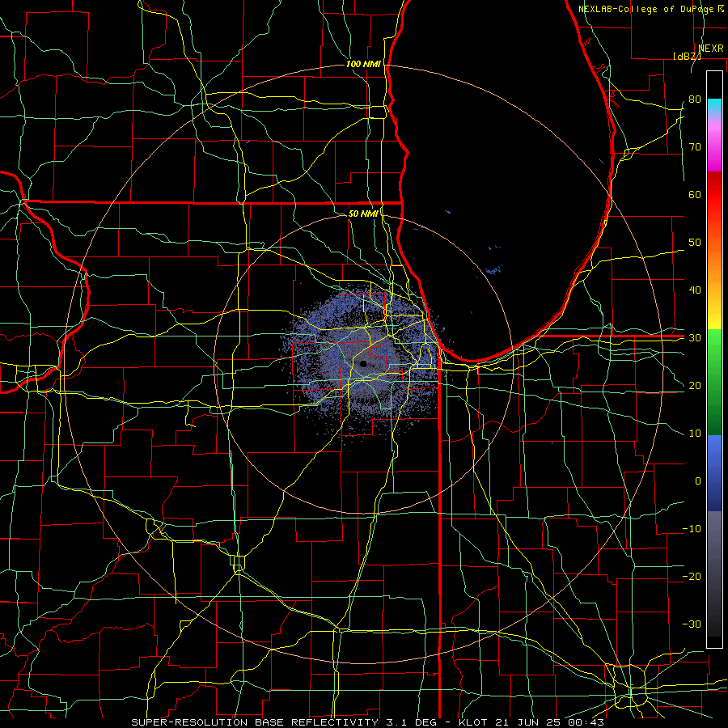The image size is (728, 728).
Task: Click the 100 NMI range ring label
Action: (x=363, y=64)
